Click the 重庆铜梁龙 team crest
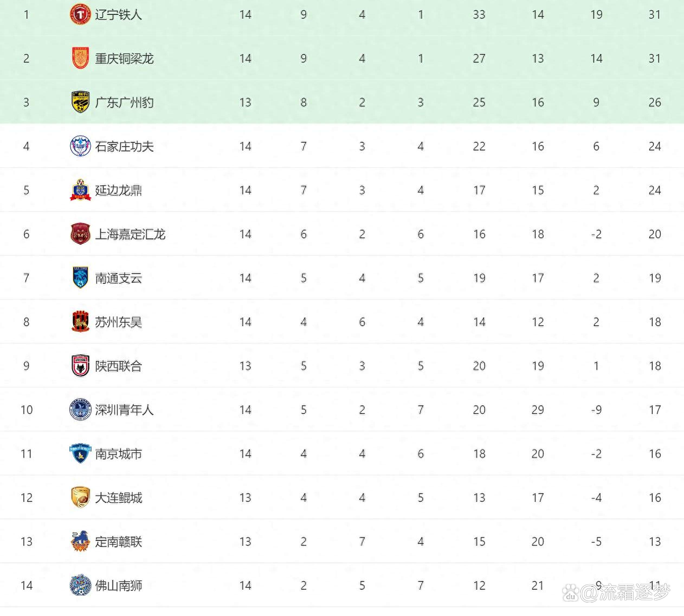This screenshot has height=616, width=684. (80, 58)
